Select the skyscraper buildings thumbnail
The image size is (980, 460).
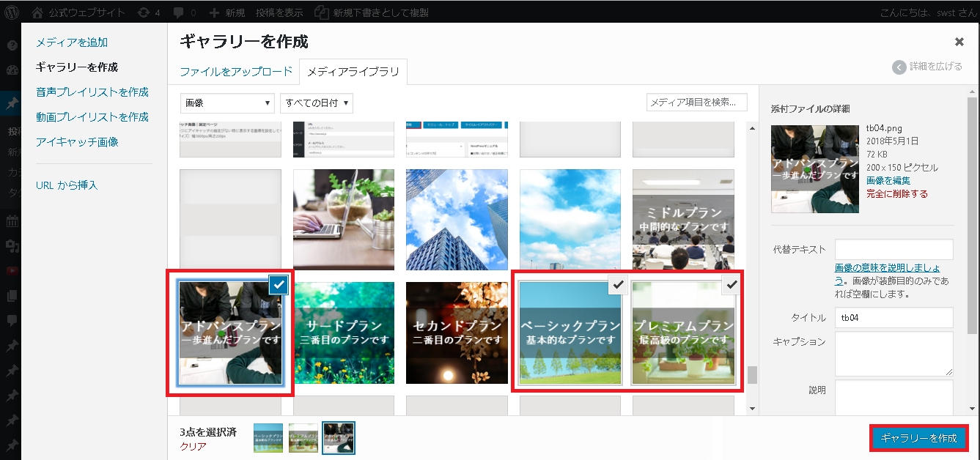(457, 220)
